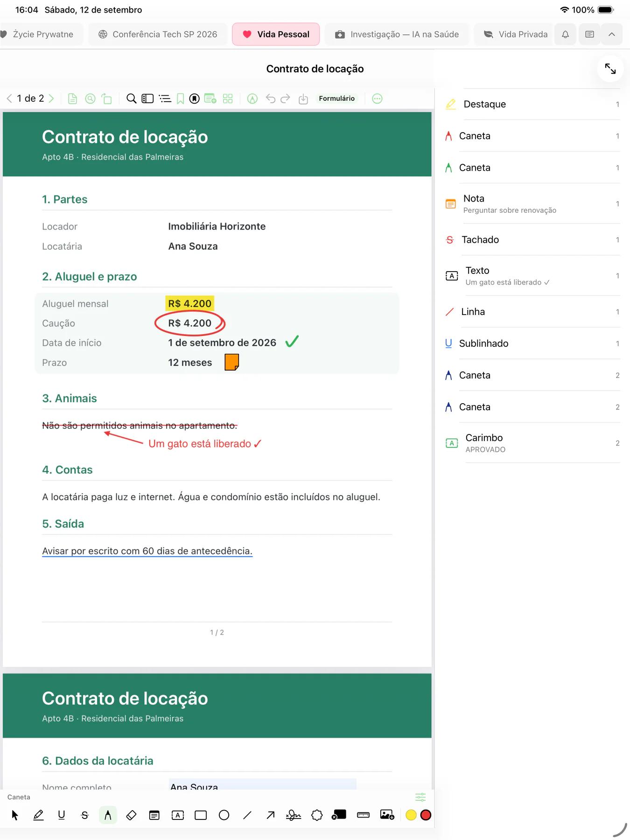
Task: Pick the underline annotation tool
Action: pyautogui.click(x=61, y=815)
